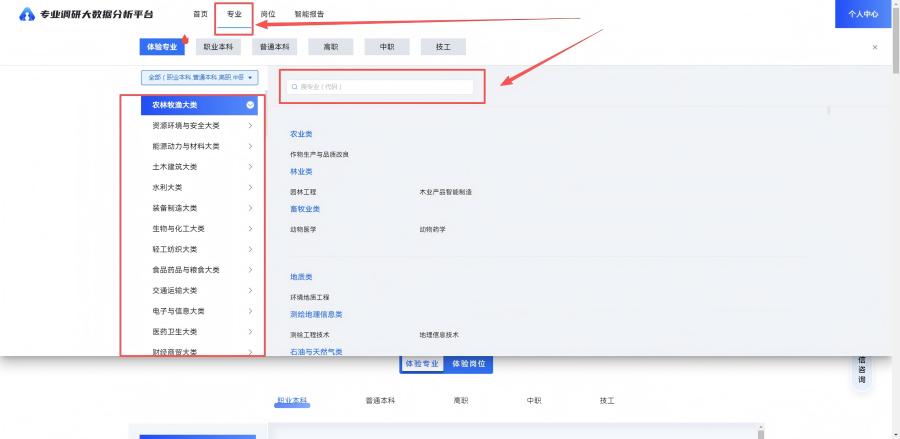This screenshot has width=900, height=439.
Task: Click the 农业类 heading link
Action: tap(301, 134)
